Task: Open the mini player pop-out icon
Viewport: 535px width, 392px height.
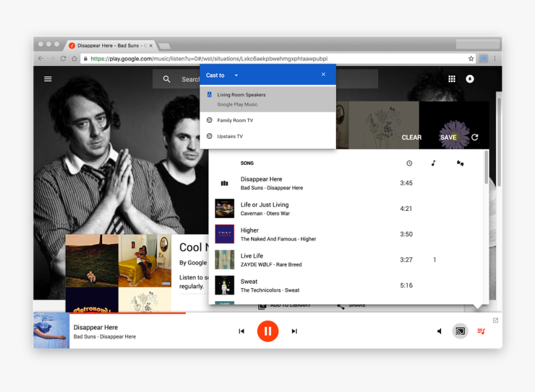Action: [495, 320]
